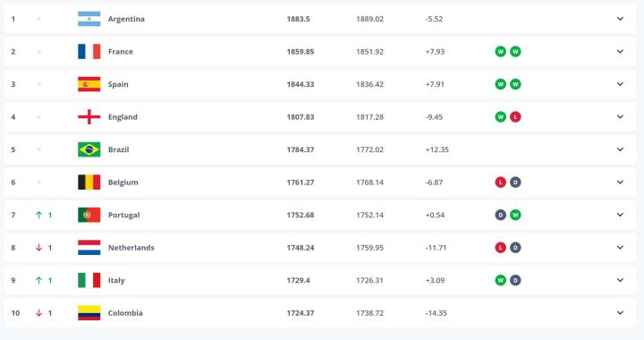The width and height of the screenshot is (644, 340).
Task: Expand the Belgium row chevron
Action: [620, 183]
